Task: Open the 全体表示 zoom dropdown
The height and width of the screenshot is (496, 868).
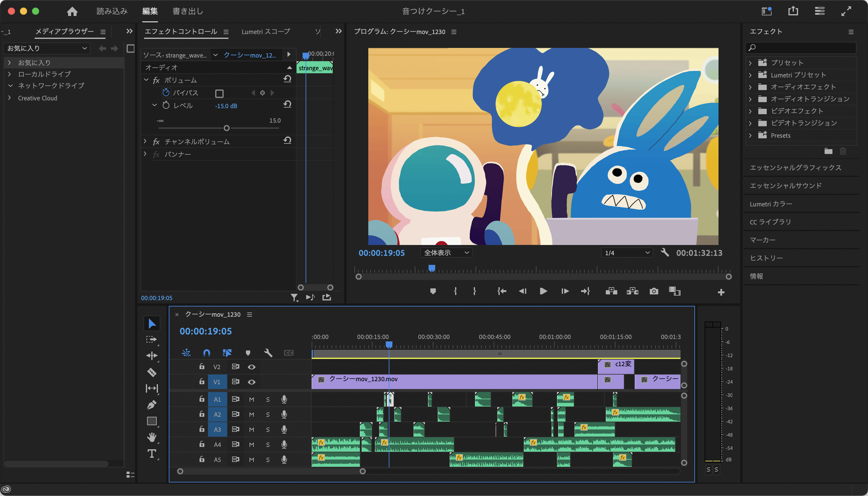Action: click(x=446, y=253)
